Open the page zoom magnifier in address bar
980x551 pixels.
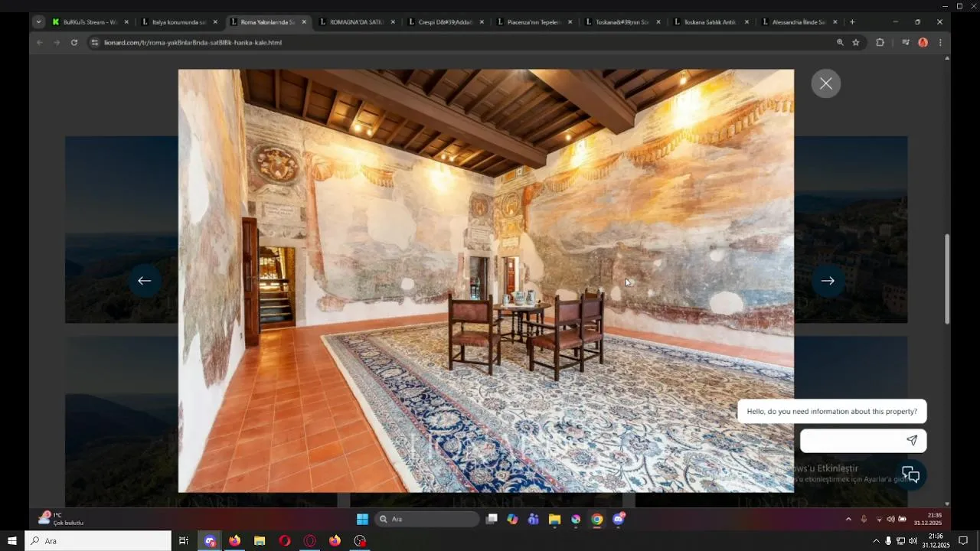(840, 43)
